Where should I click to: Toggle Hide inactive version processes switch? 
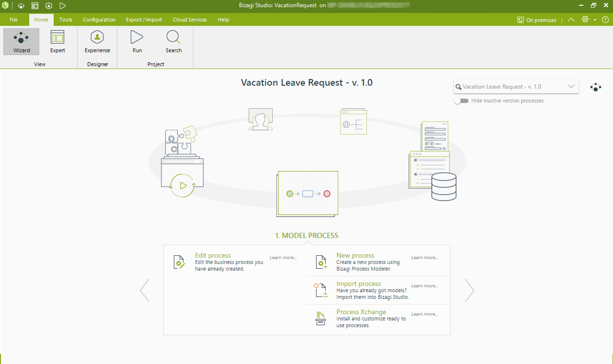point(461,101)
